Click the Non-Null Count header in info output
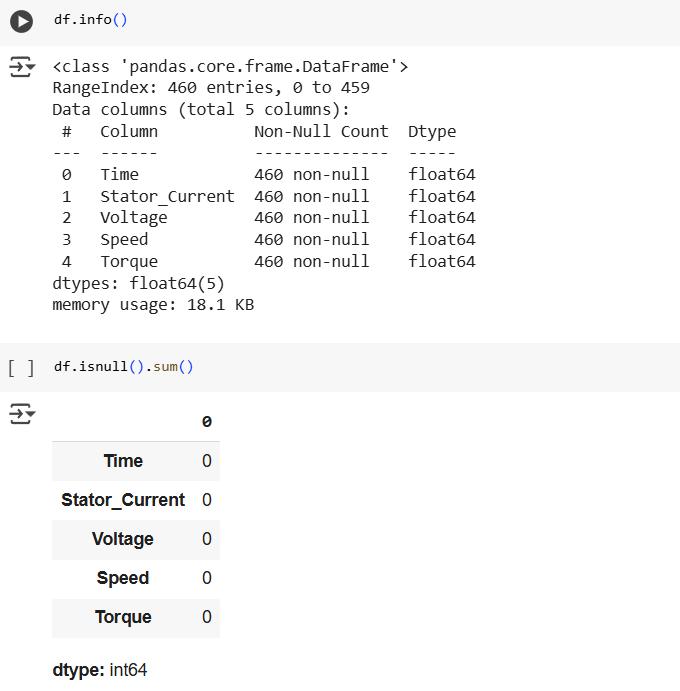The image size is (680, 691). point(321,132)
